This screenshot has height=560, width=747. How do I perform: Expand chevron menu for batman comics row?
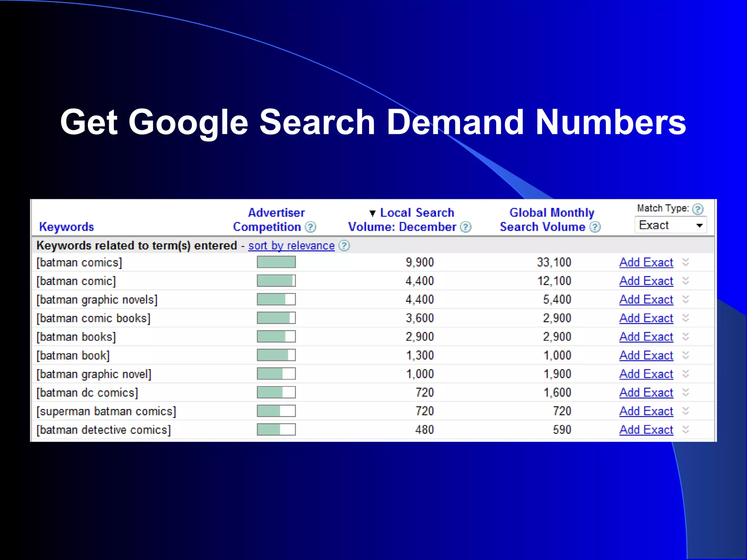(686, 262)
